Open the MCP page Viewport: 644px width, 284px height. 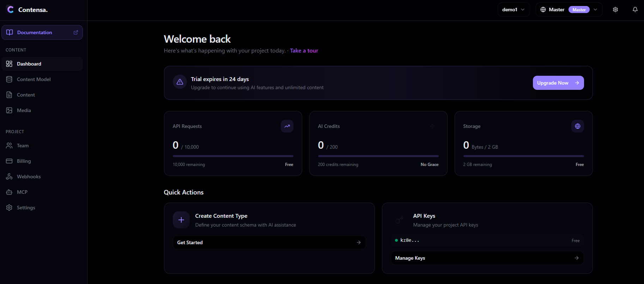click(42, 192)
